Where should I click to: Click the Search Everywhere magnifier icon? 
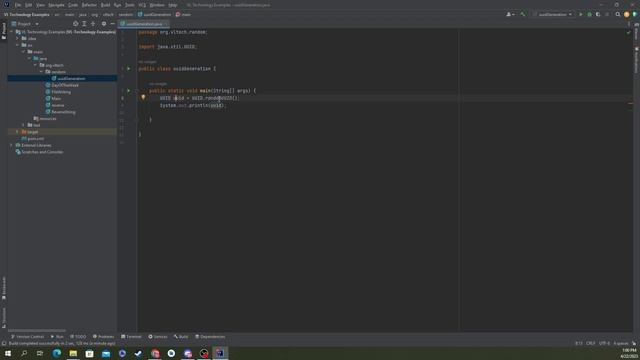click(618, 15)
